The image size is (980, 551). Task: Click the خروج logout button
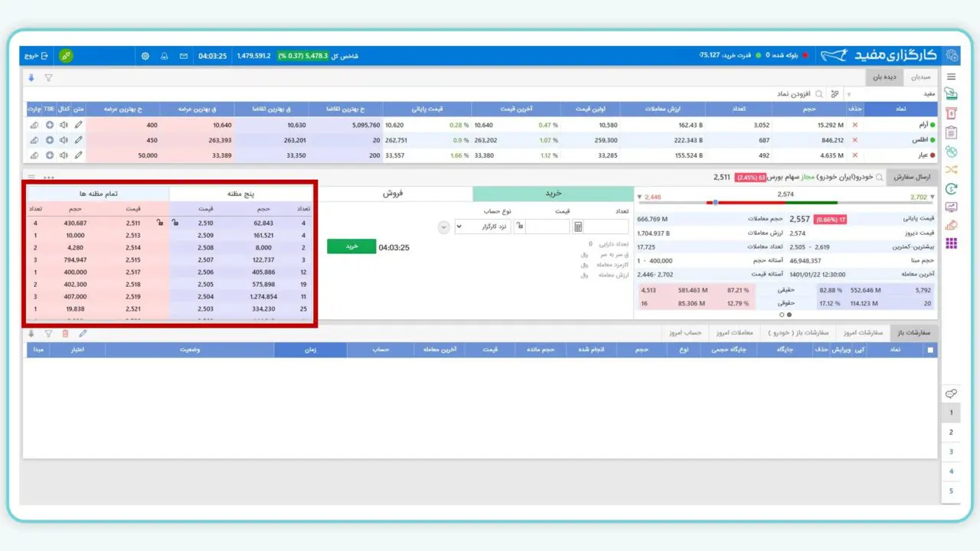[36, 56]
